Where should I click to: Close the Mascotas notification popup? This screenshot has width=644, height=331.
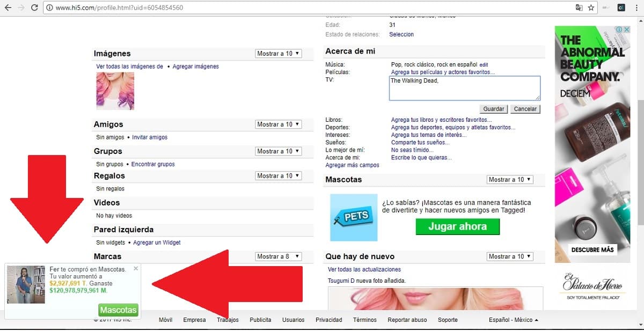pos(136,268)
